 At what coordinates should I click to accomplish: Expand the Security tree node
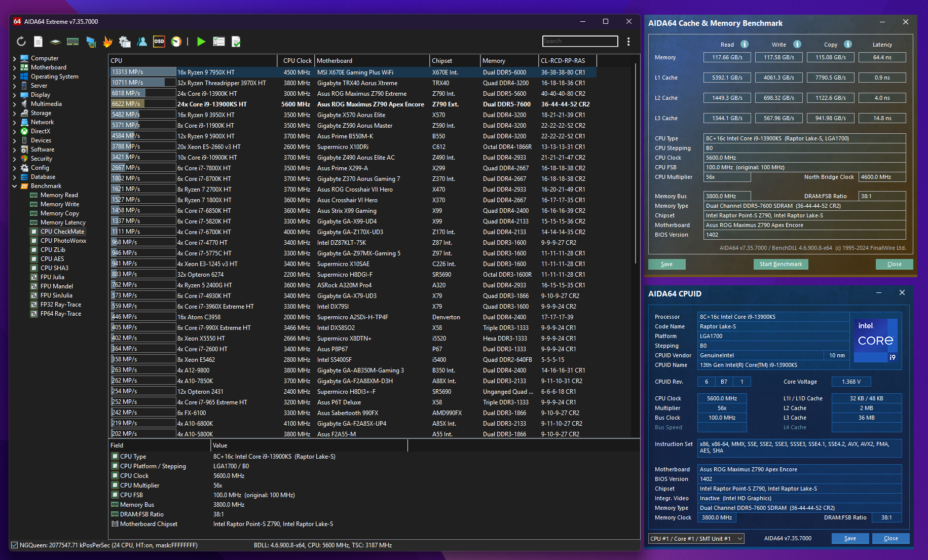[14, 159]
